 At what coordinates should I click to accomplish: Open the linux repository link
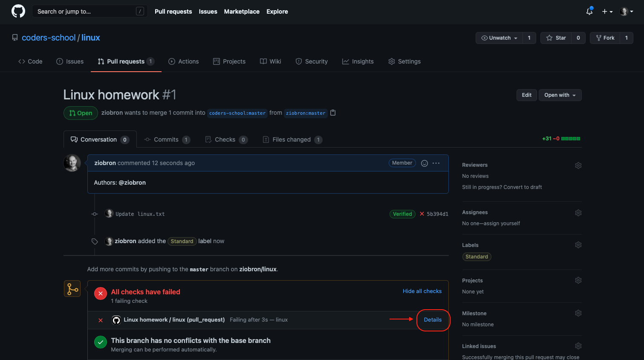point(91,38)
